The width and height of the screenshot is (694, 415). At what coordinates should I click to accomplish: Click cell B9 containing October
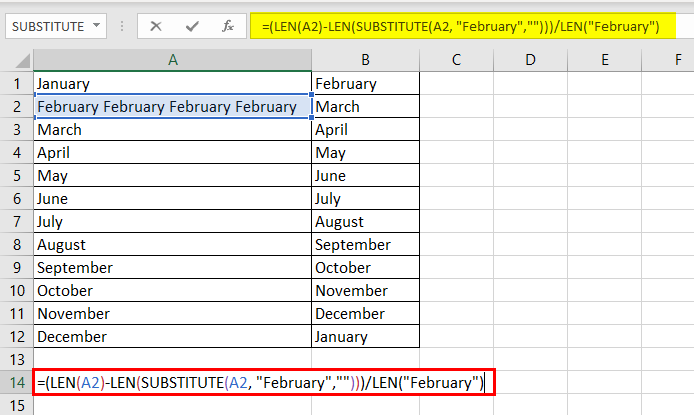[x=366, y=267]
